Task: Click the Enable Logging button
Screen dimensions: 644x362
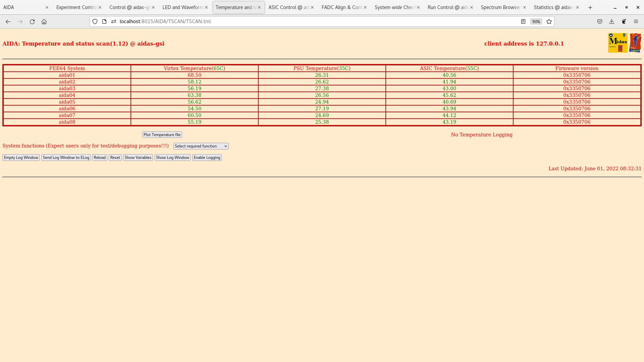Action: click(207, 158)
